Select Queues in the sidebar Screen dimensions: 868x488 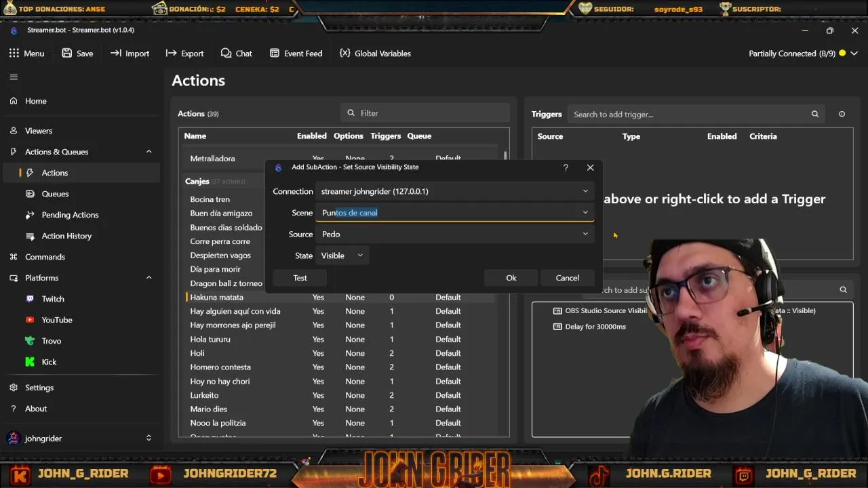(x=81, y=194)
